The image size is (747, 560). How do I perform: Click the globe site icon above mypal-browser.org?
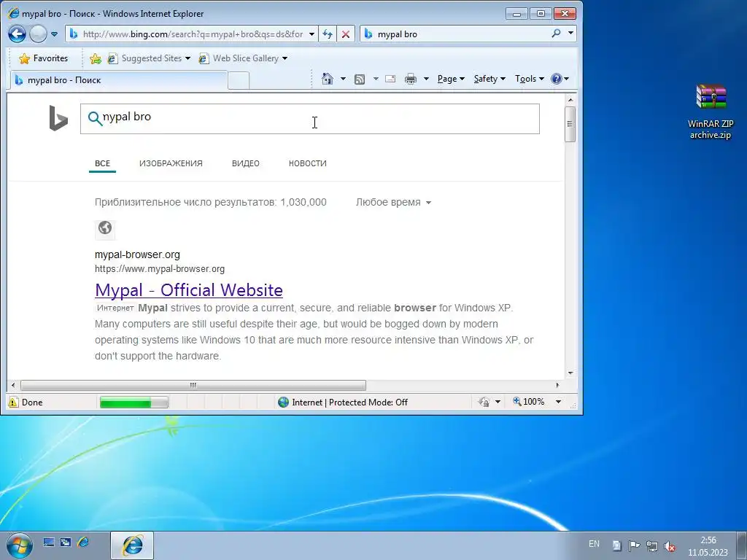tap(105, 228)
